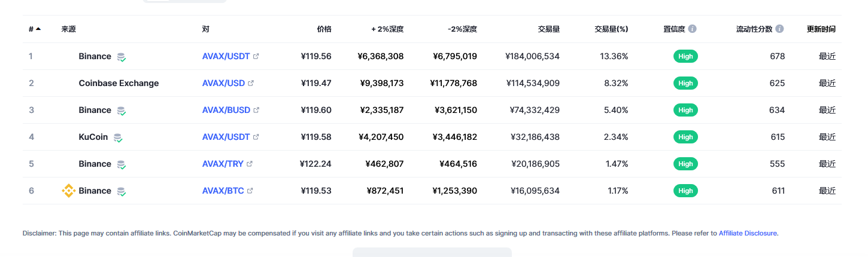The image size is (868, 257).
Task: Click proof-of-reserves icon beside Binance row 1
Action: click(122, 57)
